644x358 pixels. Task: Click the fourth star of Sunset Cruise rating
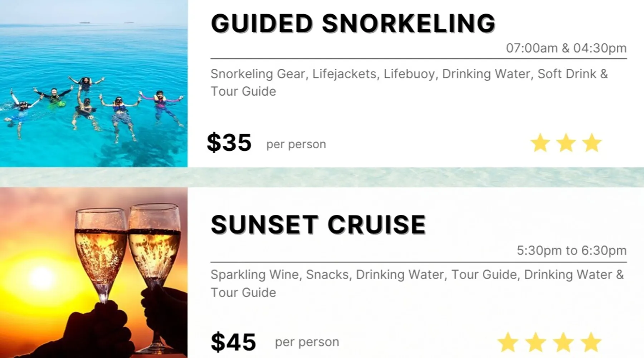click(591, 342)
